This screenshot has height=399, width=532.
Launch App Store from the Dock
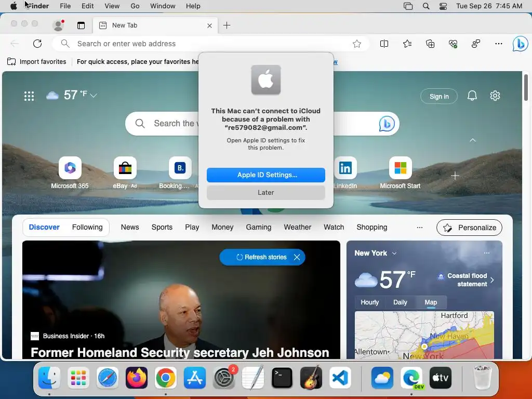click(x=195, y=378)
